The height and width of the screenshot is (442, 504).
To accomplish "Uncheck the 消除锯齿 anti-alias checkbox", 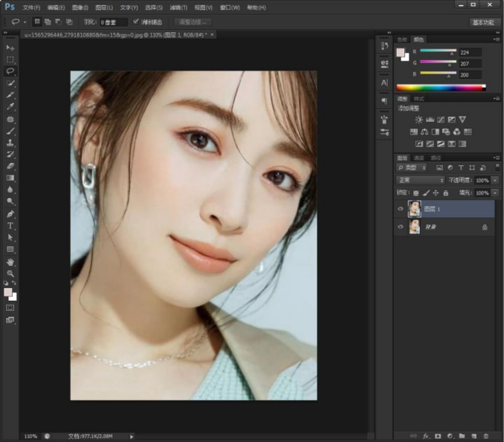I will (x=136, y=22).
